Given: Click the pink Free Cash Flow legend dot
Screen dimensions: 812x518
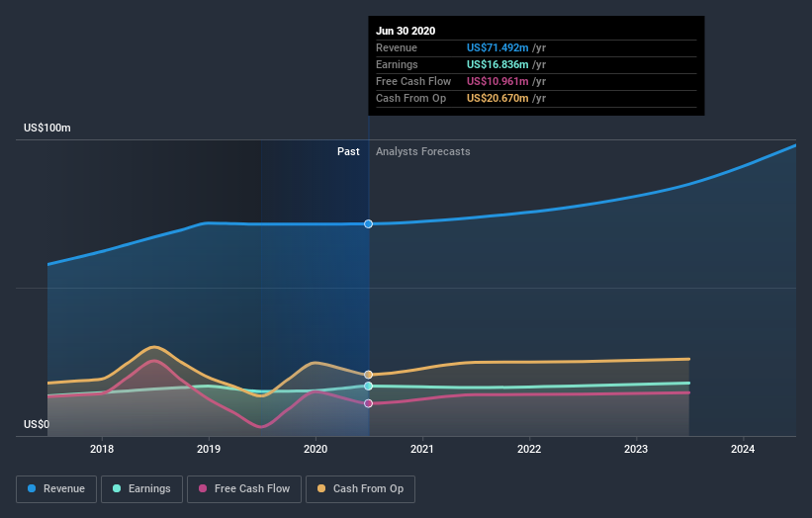Looking at the screenshot, I should point(203,488).
